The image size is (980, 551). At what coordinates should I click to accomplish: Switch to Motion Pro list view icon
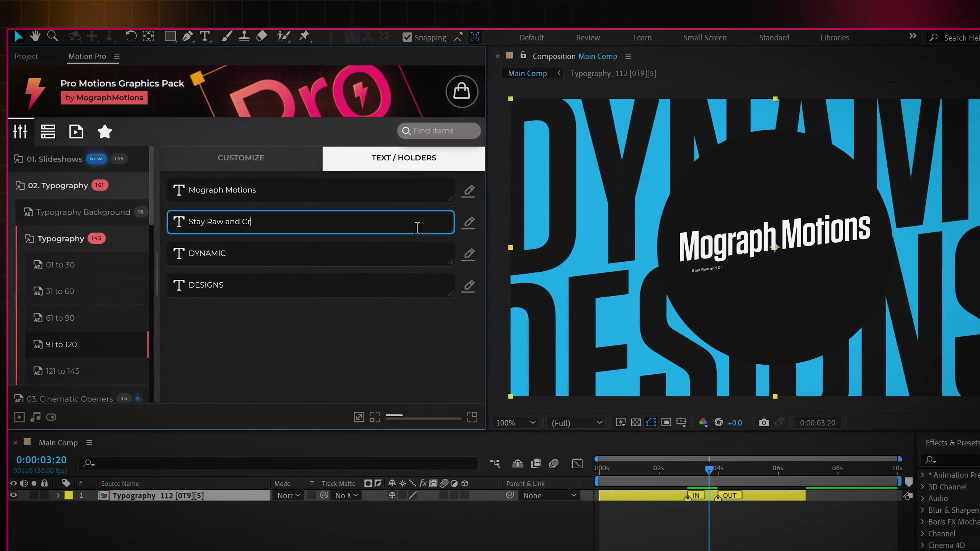click(48, 132)
